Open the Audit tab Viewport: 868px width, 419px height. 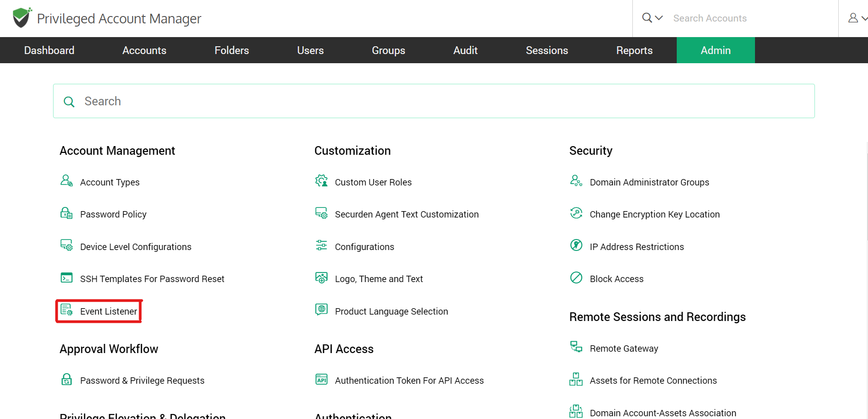(x=465, y=50)
